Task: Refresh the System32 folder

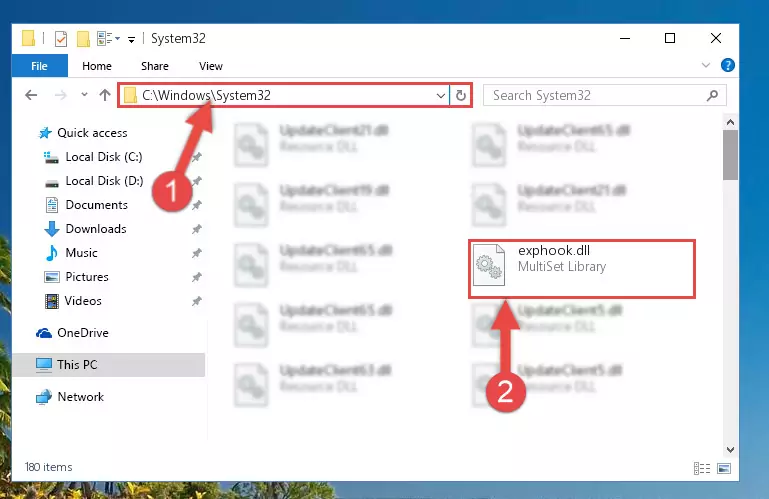Action: click(x=461, y=95)
